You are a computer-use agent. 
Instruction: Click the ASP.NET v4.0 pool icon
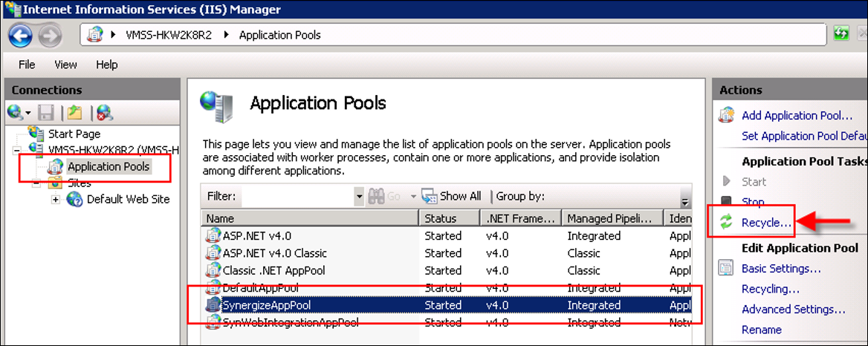213,236
